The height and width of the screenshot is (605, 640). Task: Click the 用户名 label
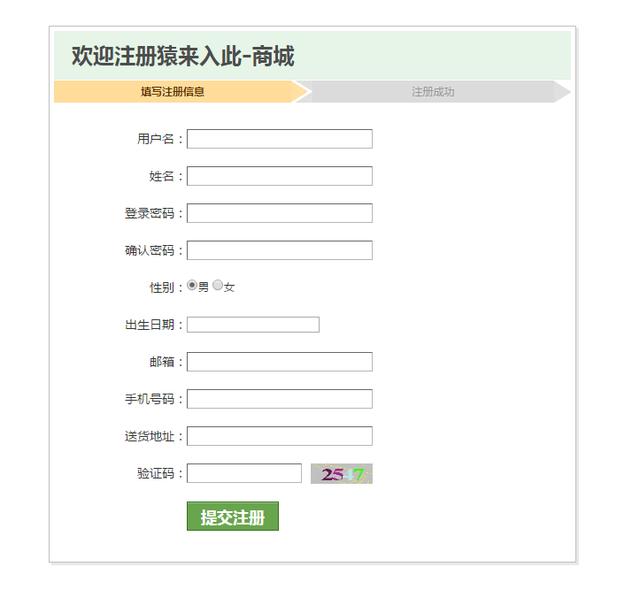pyautogui.click(x=156, y=139)
